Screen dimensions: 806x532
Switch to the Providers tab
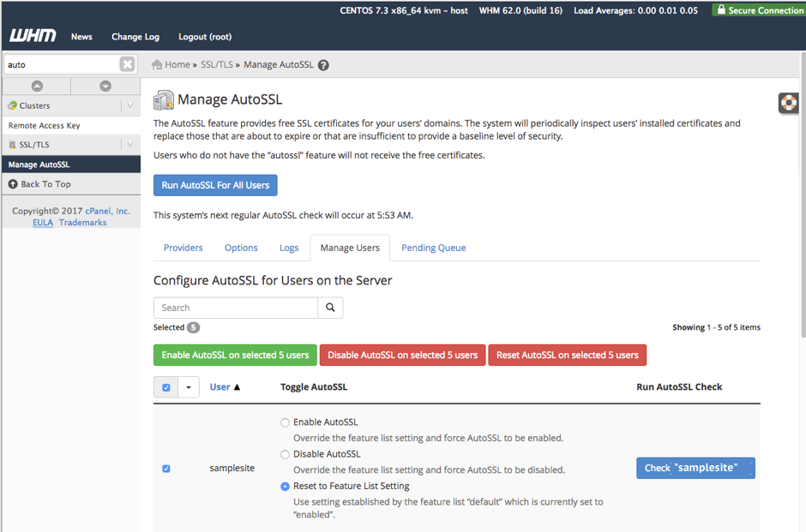click(183, 248)
